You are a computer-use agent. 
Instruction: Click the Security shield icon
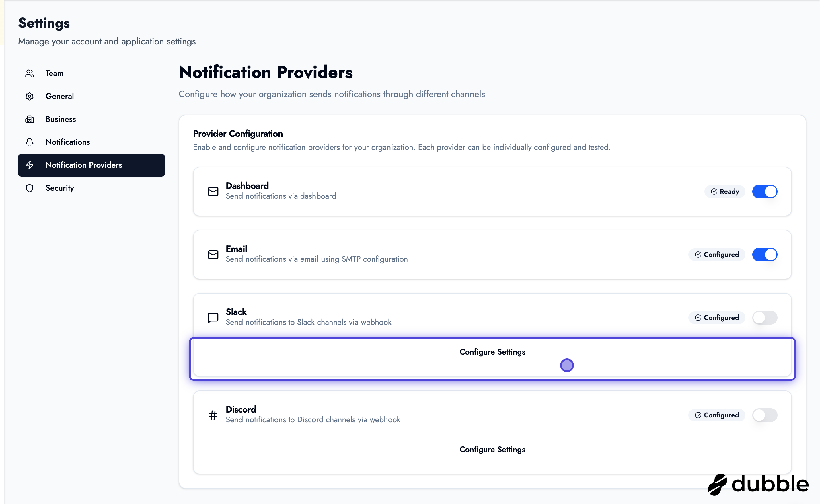pos(29,188)
